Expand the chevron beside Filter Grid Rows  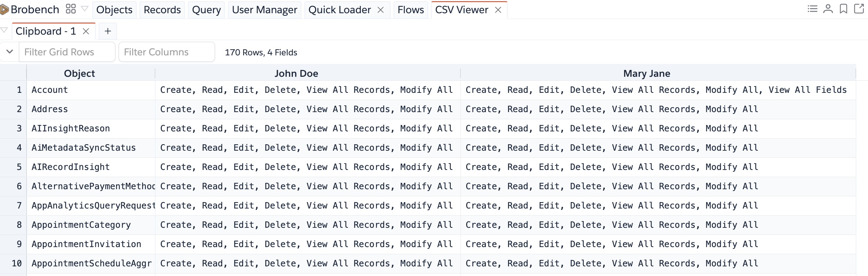coord(10,52)
